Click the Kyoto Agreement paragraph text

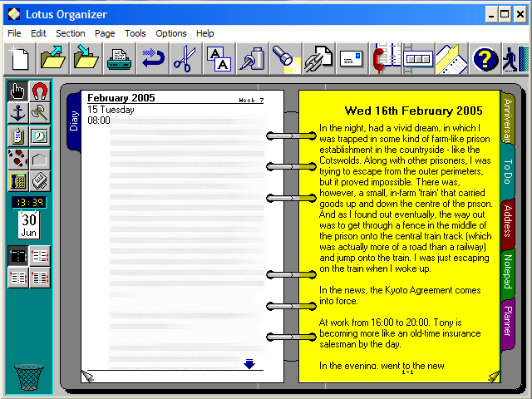400,296
